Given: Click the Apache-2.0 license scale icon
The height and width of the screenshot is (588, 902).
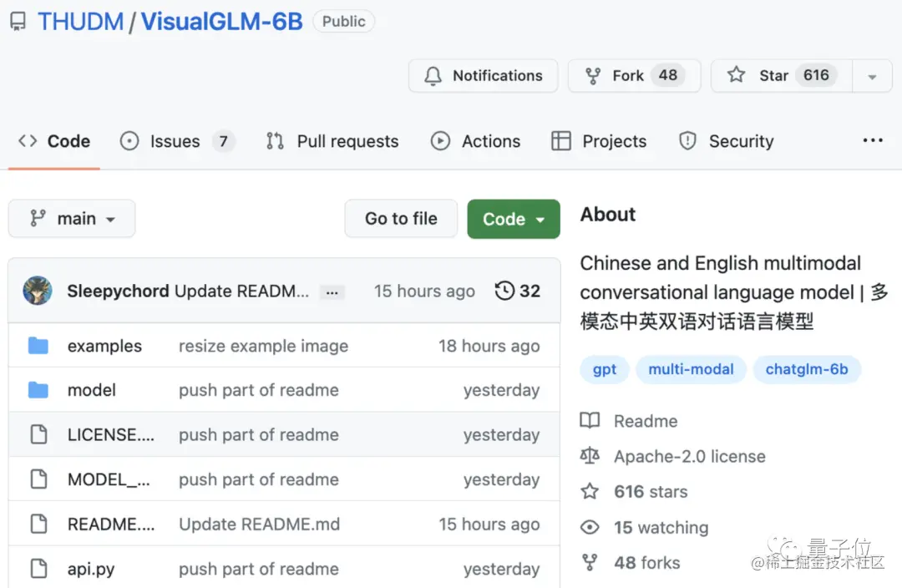Looking at the screenshot, I should [590, 456].
